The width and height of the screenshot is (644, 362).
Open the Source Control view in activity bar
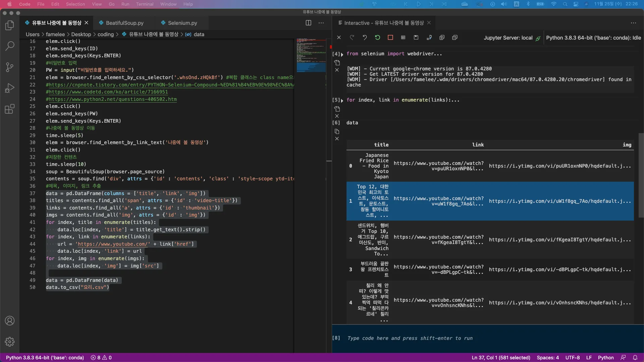tap(10, 67)
